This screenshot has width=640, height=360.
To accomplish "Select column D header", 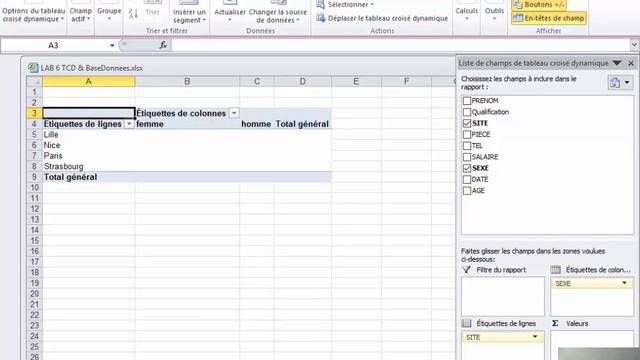I will click(302, 81).
